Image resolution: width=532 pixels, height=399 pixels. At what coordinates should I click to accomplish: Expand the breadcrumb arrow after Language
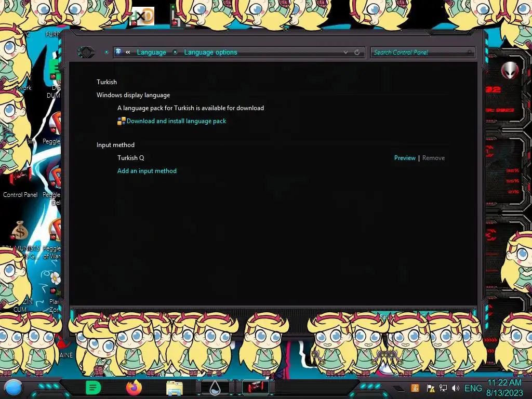pos(175,52)
